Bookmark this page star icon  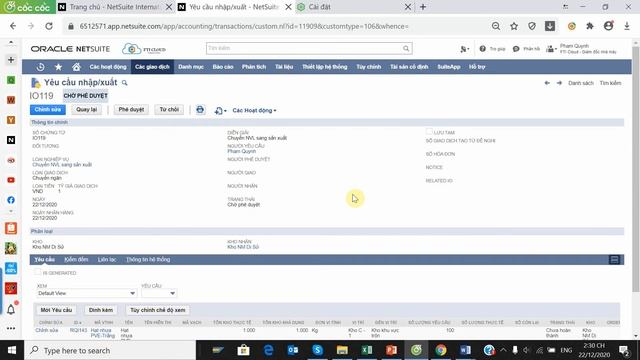[514, 26]
